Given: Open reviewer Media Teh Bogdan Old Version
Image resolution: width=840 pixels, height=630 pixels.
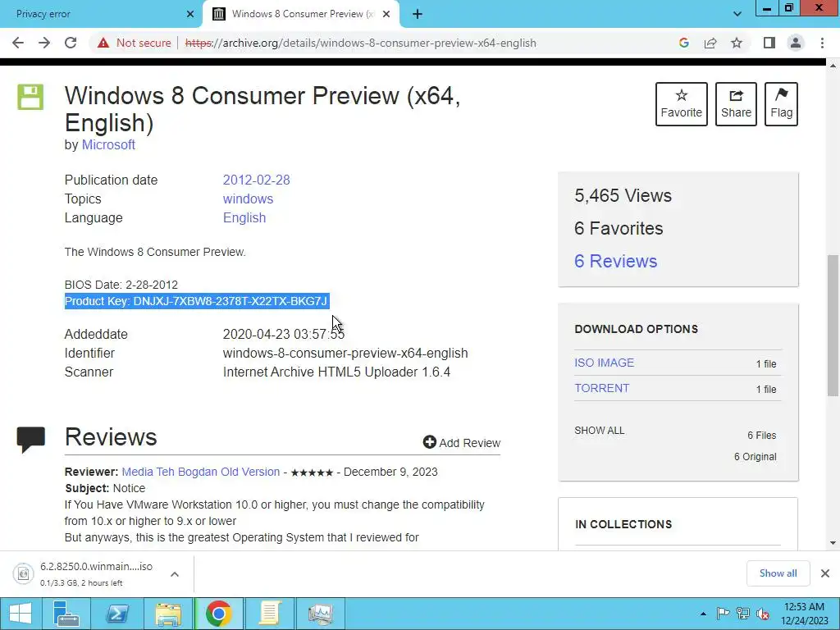Looking at the screenshot, I should (201, 472).
